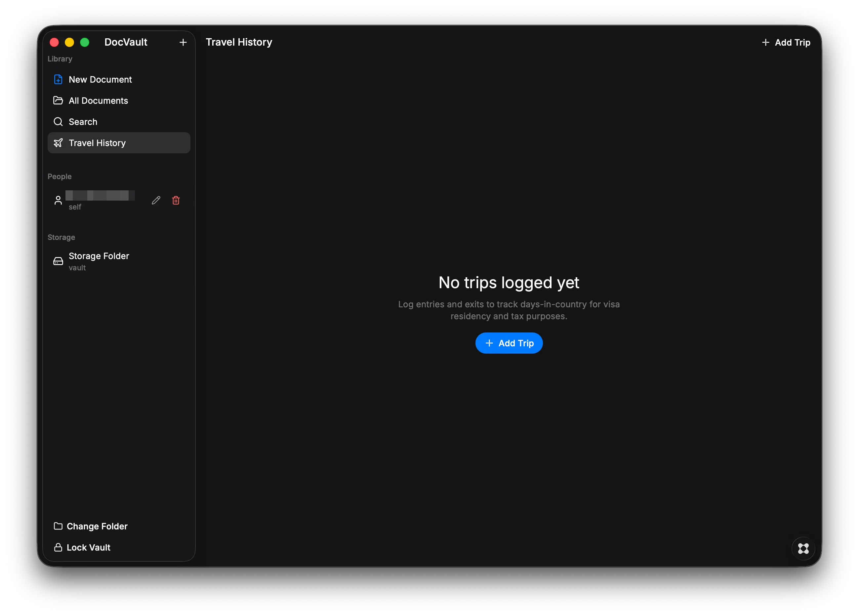Go to Search in the sidebar

tap(119, 122)
